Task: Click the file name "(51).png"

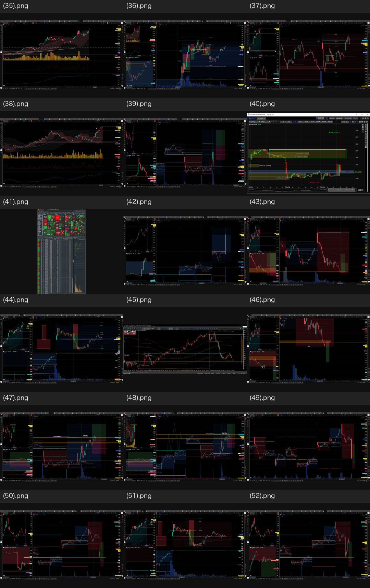Action: [x=139, y=496]
